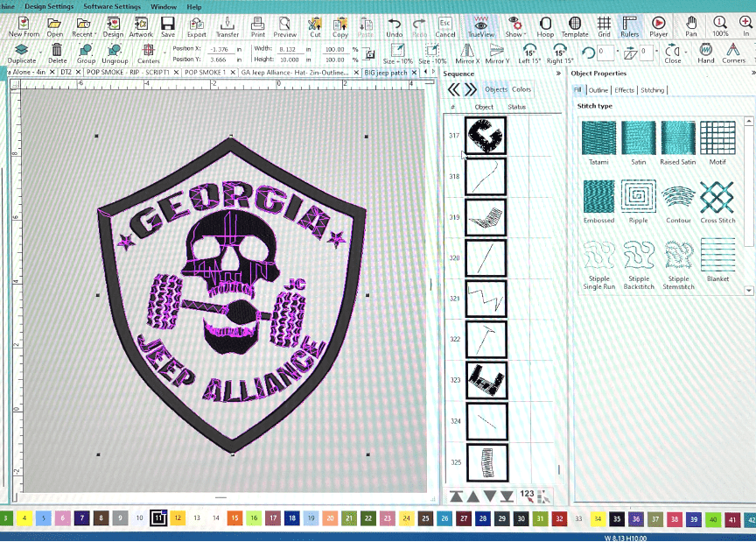Open the Close shape dropdown arrow

pos(686,53)
